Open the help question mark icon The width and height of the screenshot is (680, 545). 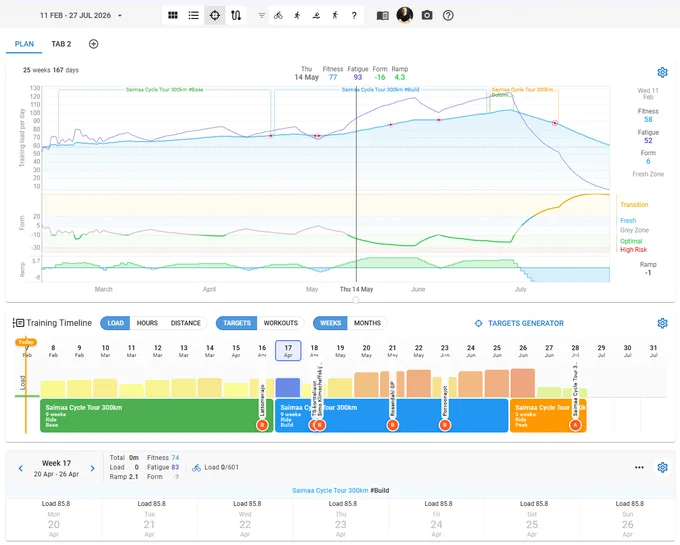448,16
